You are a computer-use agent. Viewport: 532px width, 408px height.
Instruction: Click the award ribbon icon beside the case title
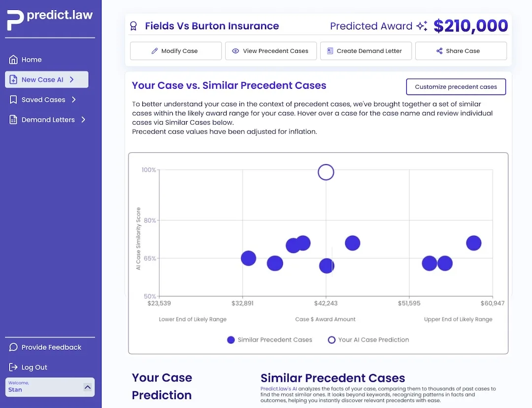133,26
